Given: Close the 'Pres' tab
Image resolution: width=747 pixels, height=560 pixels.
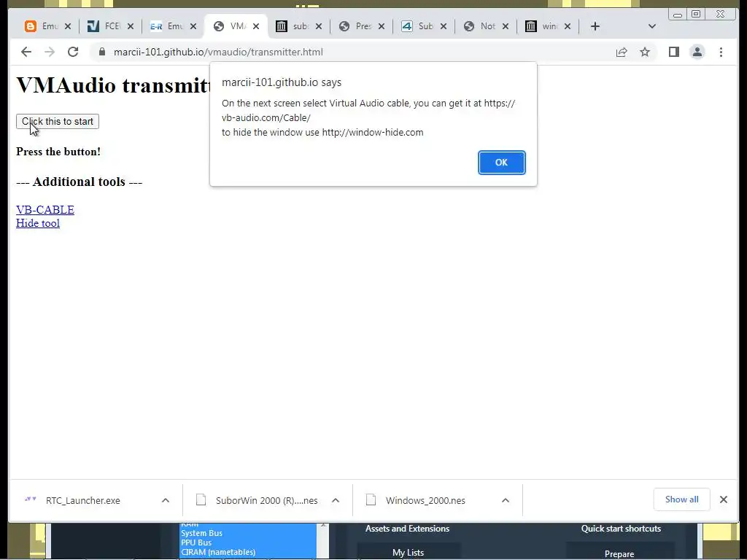Looking at the screenshot, I should [381, 26].
